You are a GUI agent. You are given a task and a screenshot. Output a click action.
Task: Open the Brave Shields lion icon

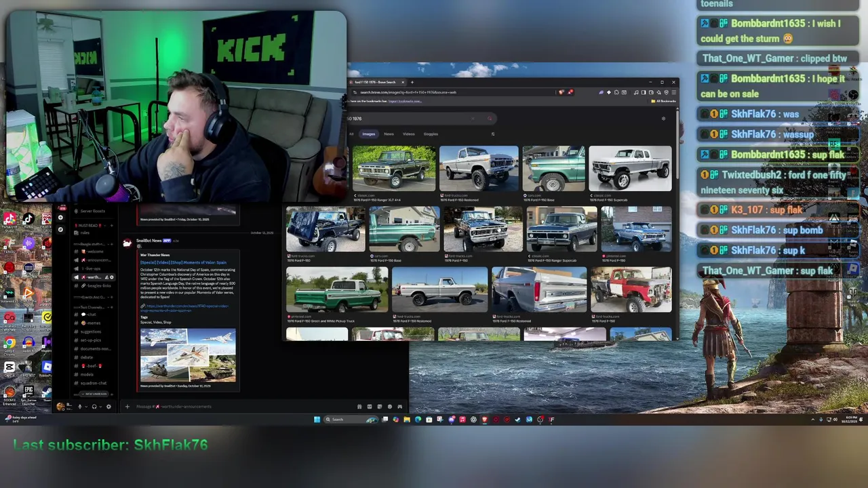561,92
